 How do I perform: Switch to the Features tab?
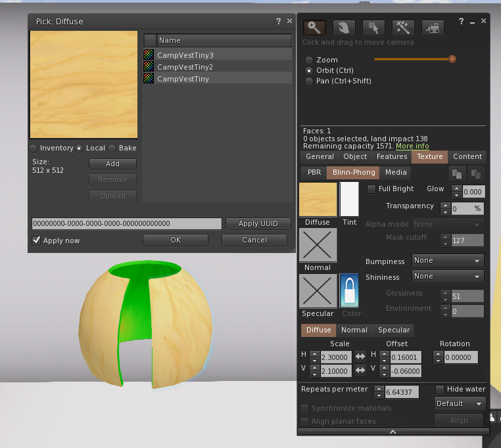pos(391,157)
